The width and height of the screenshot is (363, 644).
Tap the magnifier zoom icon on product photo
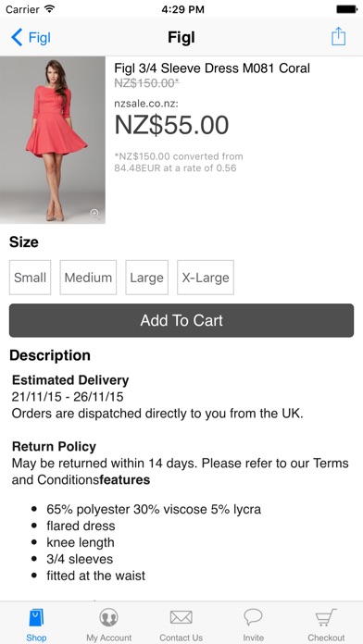coord(95,213)
